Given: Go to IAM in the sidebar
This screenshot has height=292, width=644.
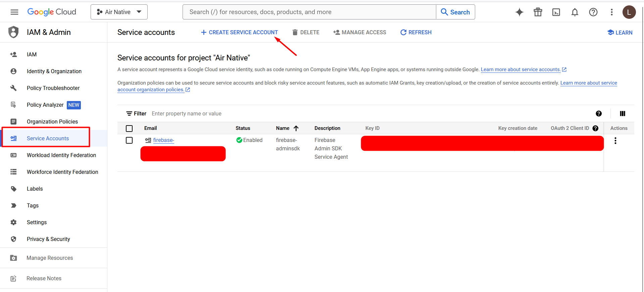Looking at the screenshot, I should (32, 54).
